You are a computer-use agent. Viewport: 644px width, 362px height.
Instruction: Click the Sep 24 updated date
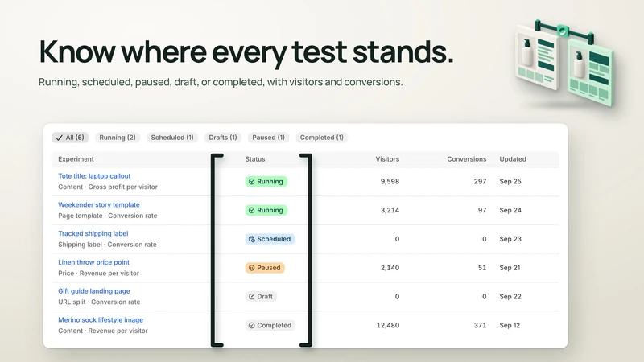(510, 210)
